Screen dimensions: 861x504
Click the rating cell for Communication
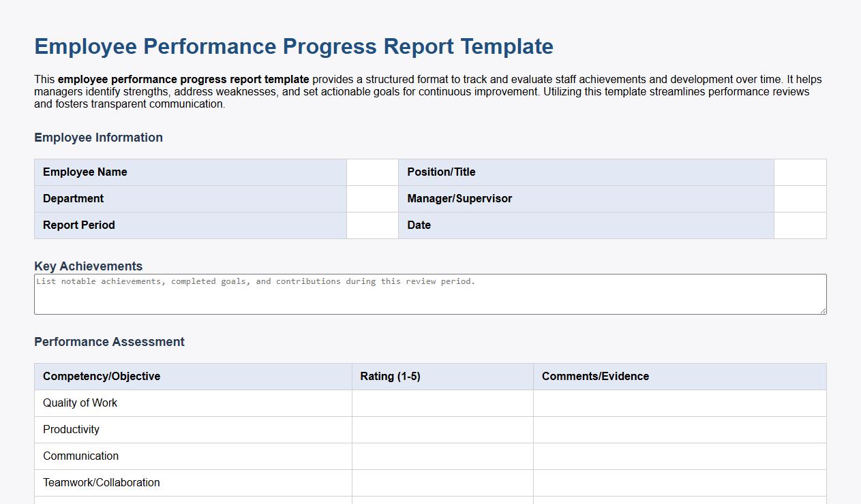pos(441,456)
